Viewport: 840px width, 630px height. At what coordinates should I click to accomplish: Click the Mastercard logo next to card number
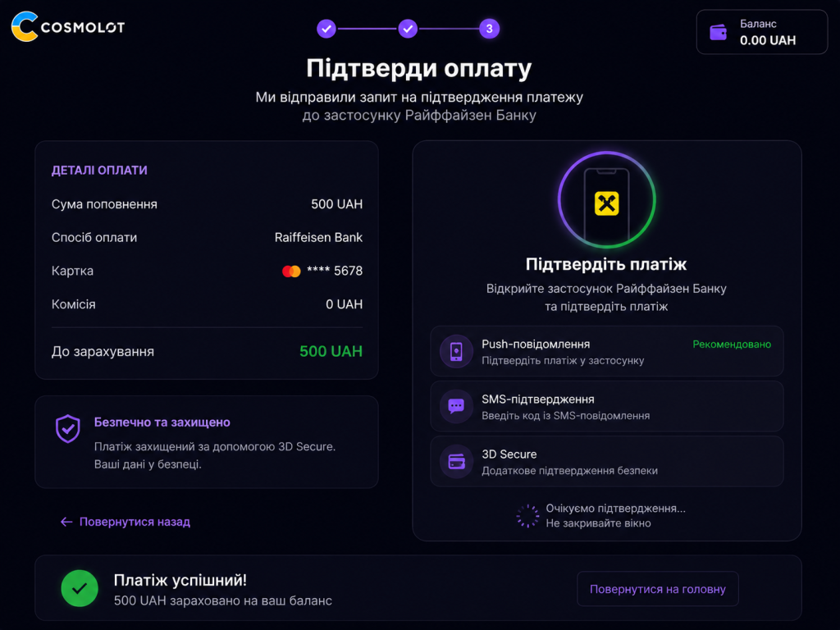pos(291,271)
